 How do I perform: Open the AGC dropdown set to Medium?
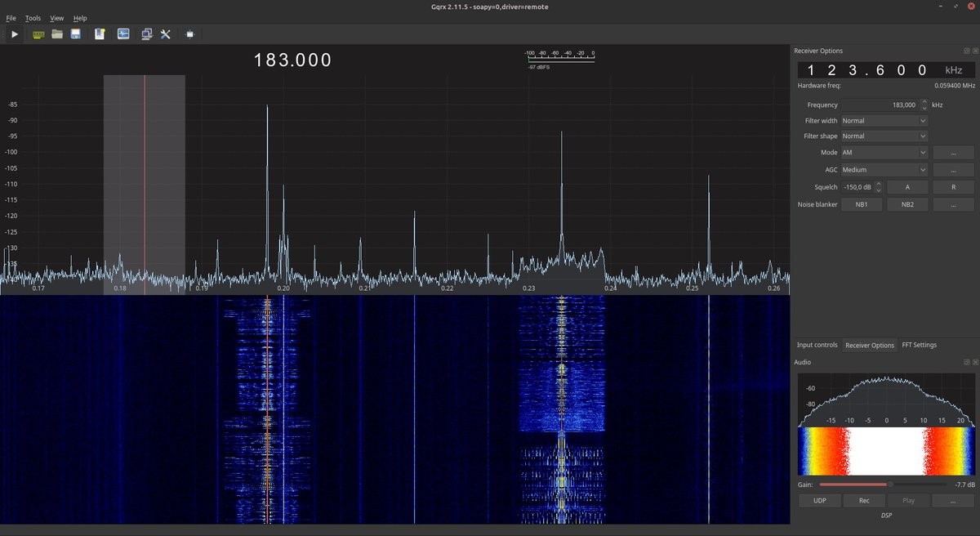tap(884, 170)
